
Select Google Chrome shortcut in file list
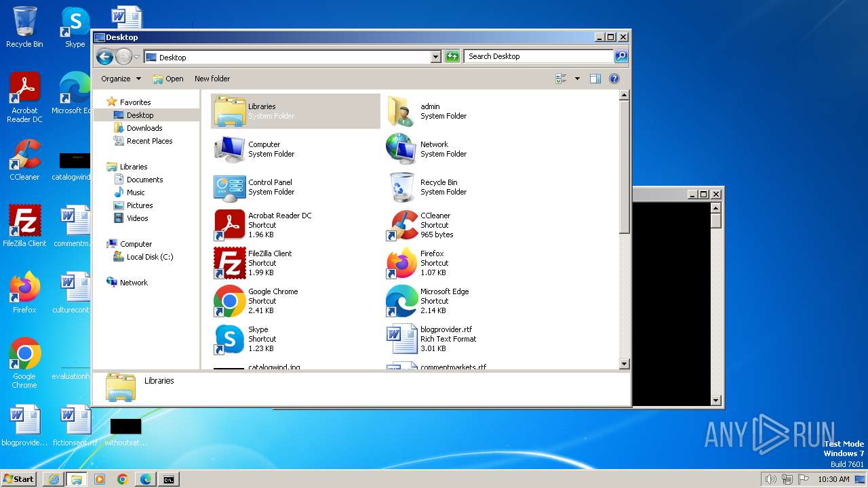(296, 301)
